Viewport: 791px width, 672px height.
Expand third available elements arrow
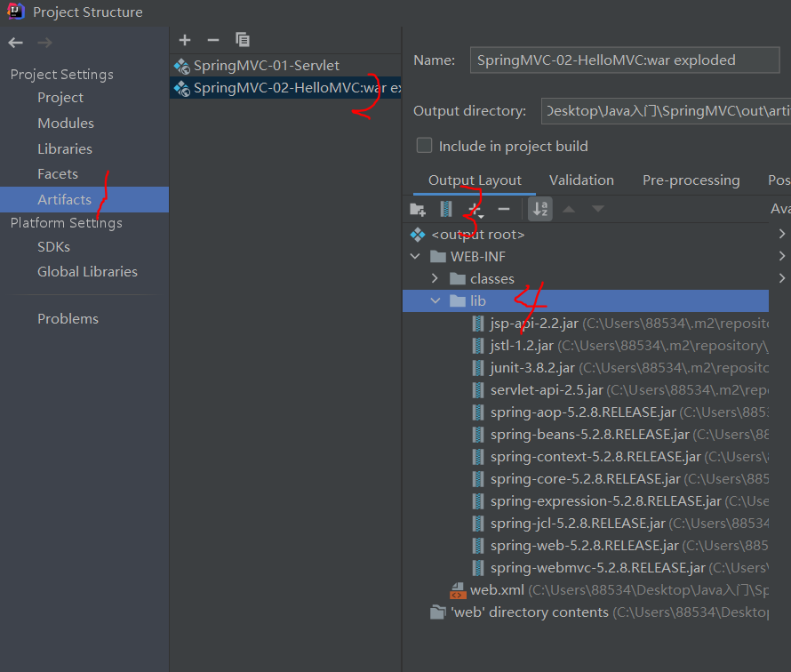(782, 278)
